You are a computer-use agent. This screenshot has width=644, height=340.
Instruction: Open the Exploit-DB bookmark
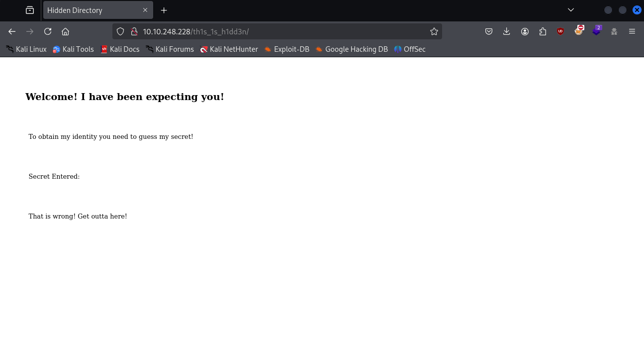tap(286, 49)
